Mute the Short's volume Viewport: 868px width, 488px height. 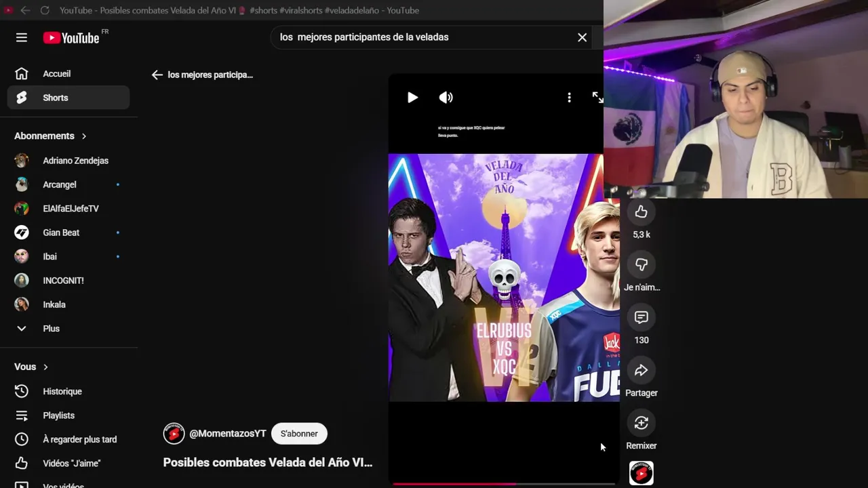pyautogui.click(x=446, y=98)
